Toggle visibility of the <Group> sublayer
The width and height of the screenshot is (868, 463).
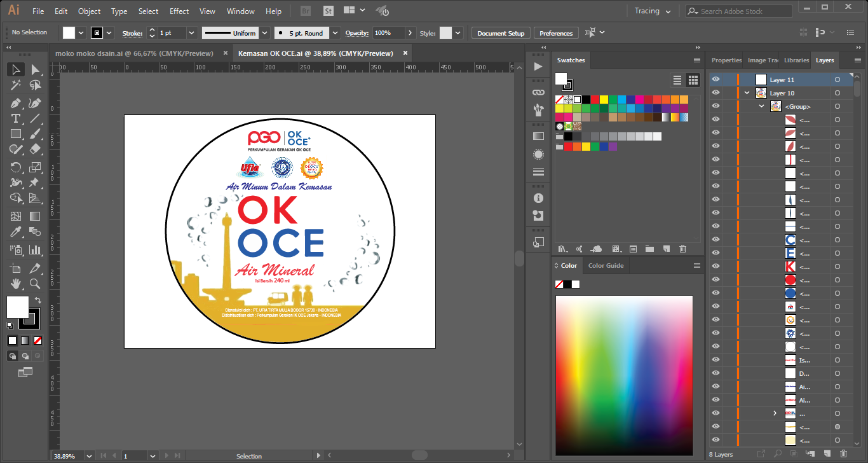coord(716,106)
